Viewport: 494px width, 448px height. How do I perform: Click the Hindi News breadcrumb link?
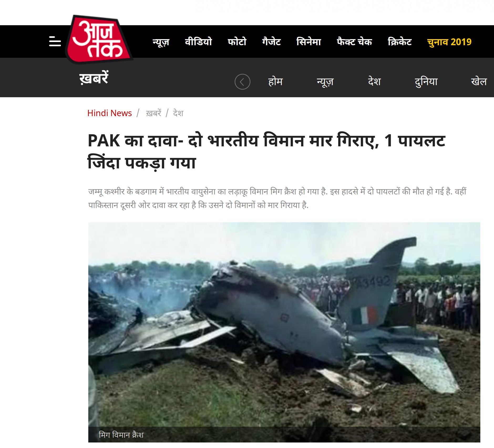click(x=110, y=113)
